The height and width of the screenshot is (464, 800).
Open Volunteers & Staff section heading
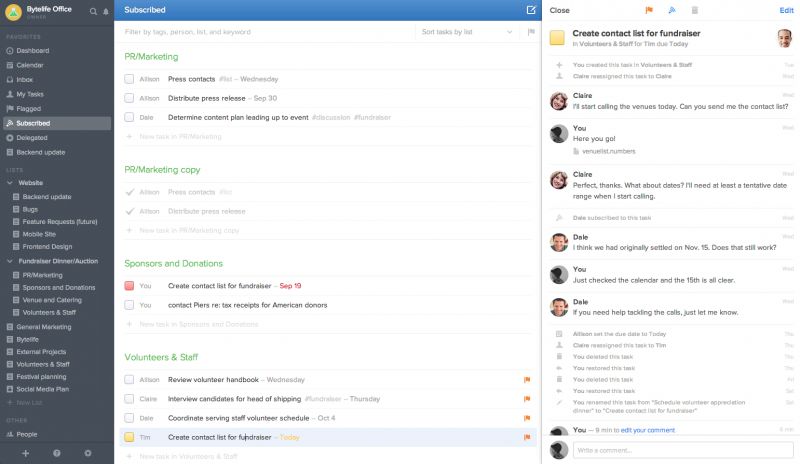tap(161, 357)
